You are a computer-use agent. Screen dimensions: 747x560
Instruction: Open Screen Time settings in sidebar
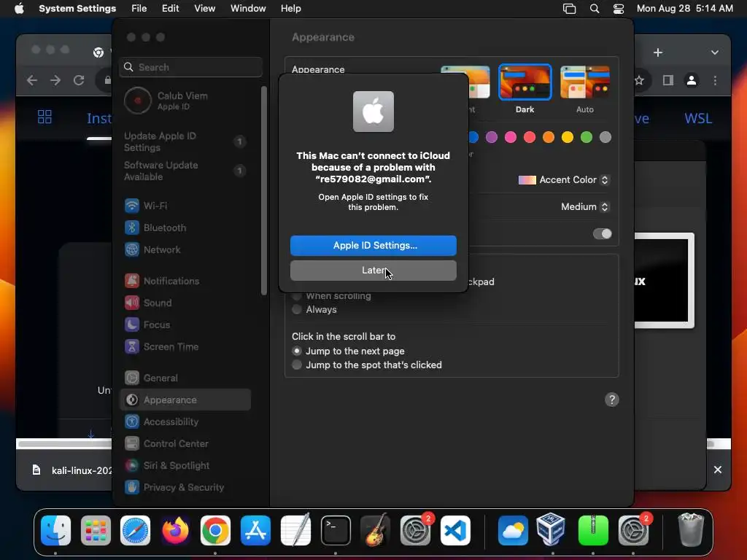[185, 346]
